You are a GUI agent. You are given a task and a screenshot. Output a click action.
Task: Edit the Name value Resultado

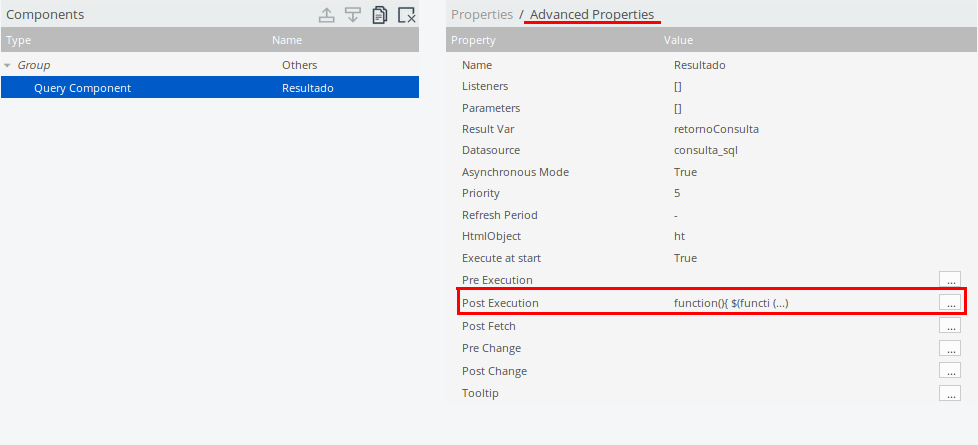(x=700, y=65)
